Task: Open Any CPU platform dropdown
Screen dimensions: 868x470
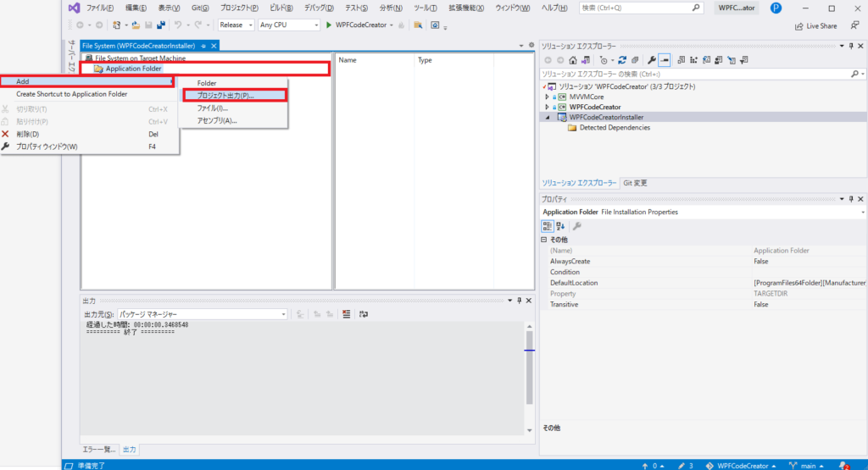Action: tap(289, 25)
